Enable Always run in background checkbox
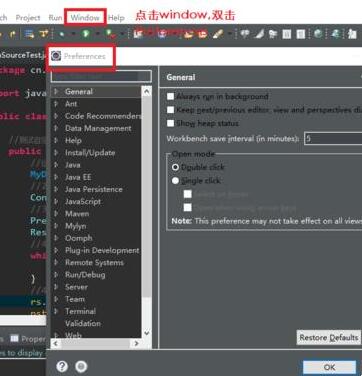 point(170,96)
